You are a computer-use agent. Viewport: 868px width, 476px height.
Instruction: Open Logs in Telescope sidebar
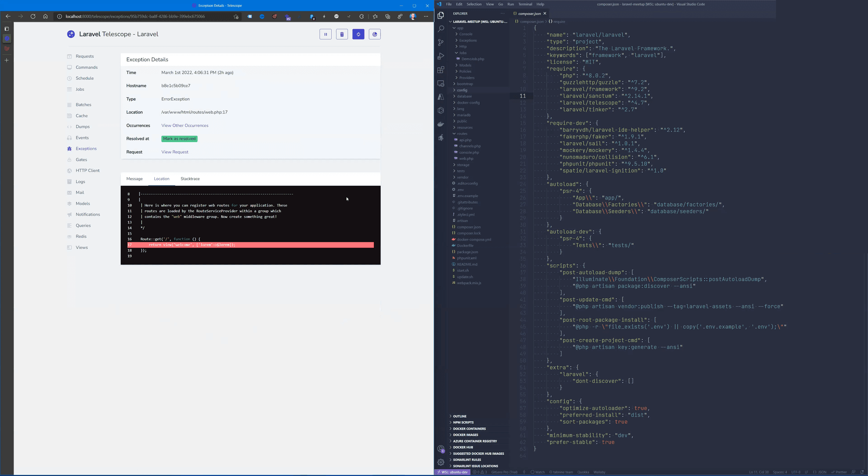pos(81,182)
